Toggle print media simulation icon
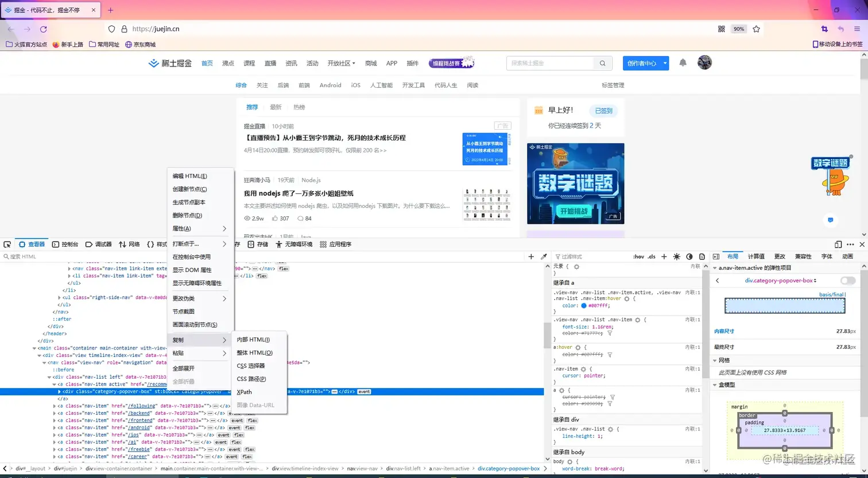The width and height of the screenshot is (868, 478). click(x=703, y=257)
